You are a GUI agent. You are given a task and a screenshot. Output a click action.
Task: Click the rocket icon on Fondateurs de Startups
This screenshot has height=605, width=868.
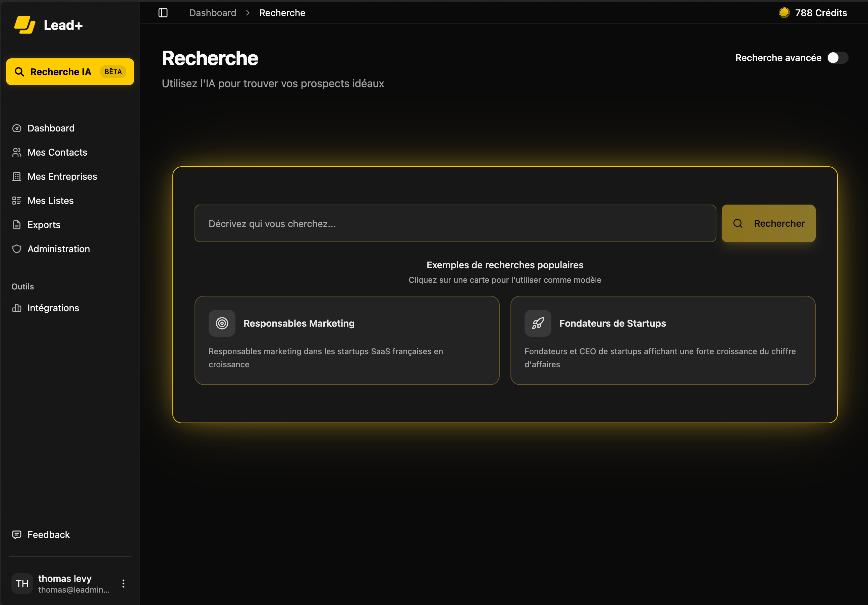click(x=538, y=323)
